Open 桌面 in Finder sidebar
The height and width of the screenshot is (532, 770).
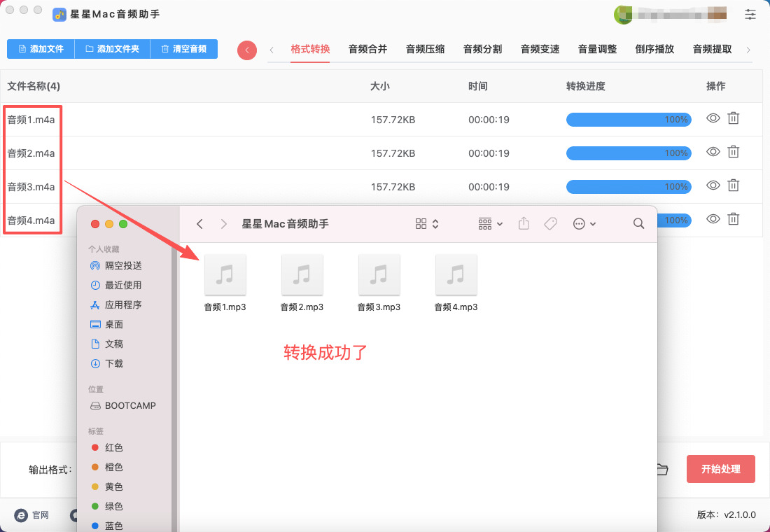pyautogui.click(x=107, y=325)
